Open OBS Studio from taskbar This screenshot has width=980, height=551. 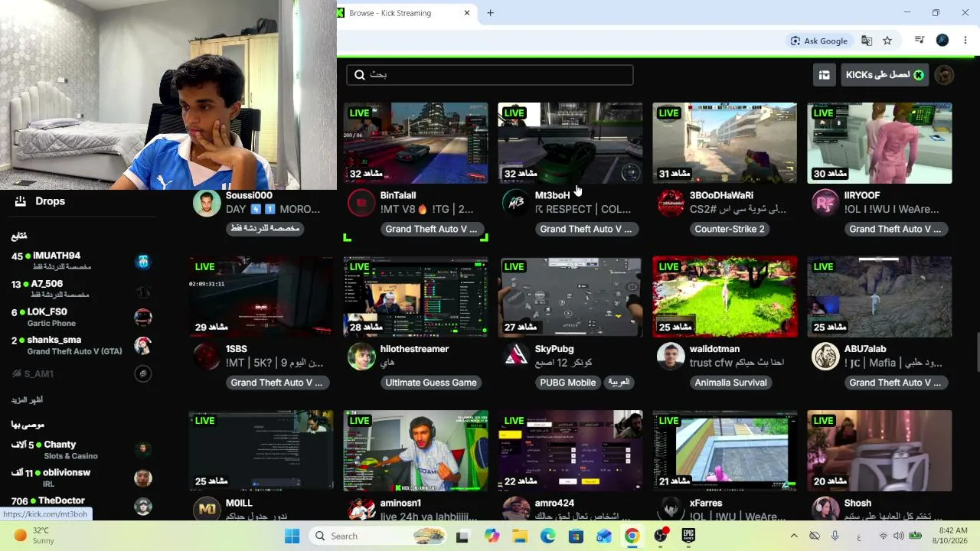tap(660, 536)
